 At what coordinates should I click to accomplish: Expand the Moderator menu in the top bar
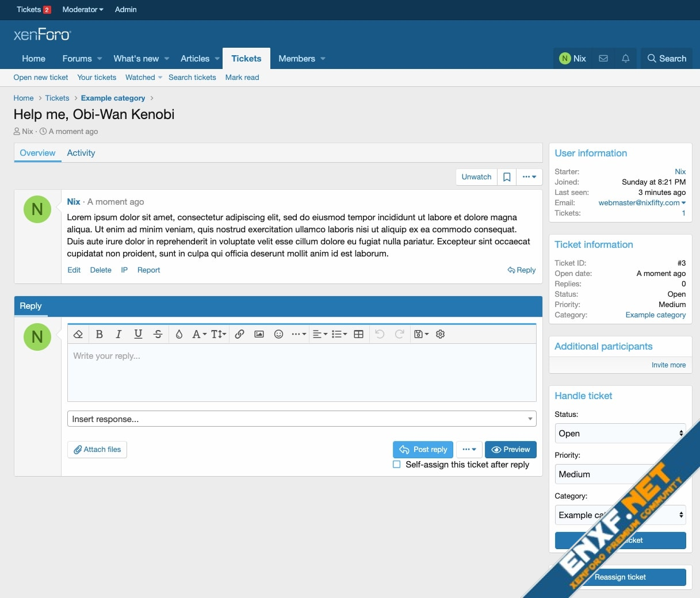(83, 9)
